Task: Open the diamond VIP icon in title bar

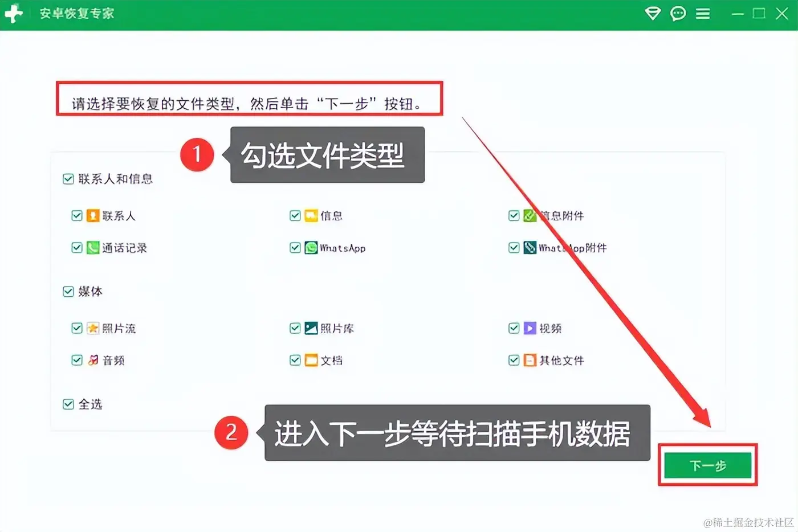Action: click(653, 14)
